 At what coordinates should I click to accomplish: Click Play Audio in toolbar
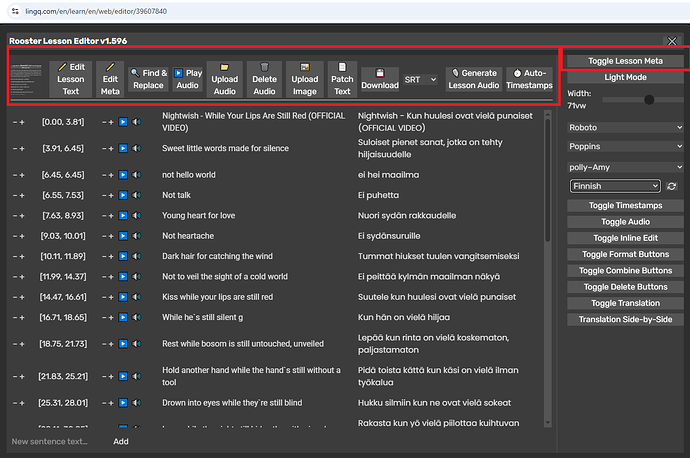coord(188,79)
